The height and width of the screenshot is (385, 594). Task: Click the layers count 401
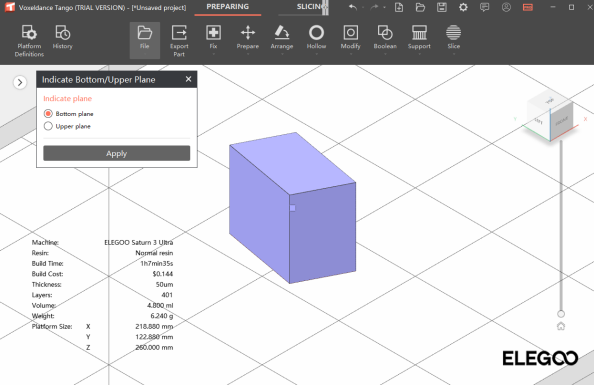pyautogui.click(x=167, y=295)
